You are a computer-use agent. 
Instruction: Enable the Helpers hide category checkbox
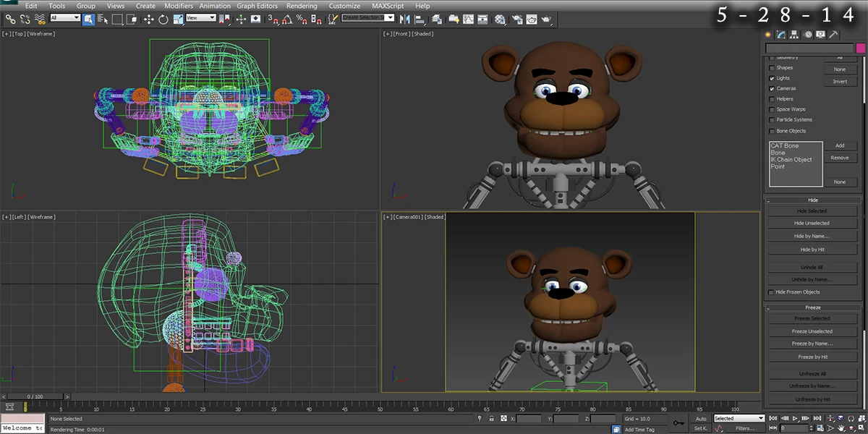[x=772, y=99]
